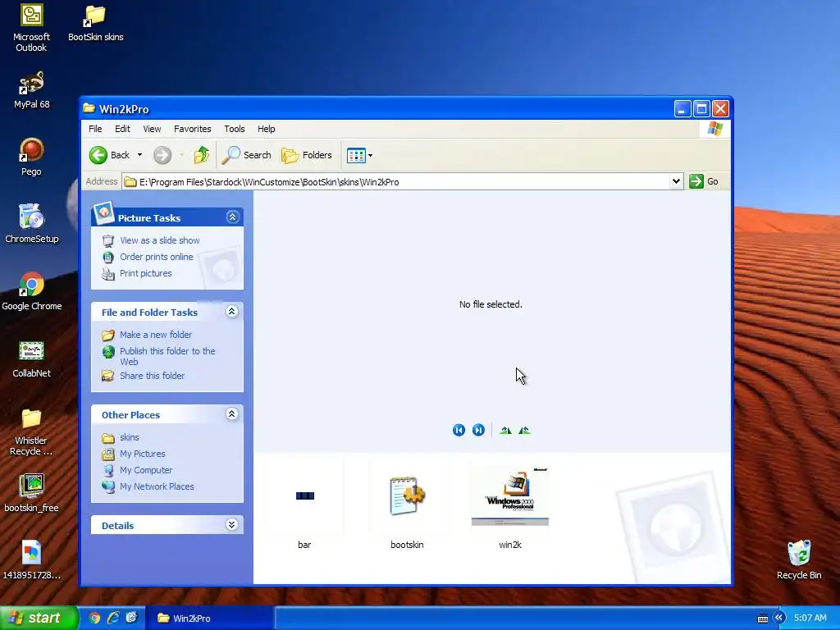Click Win2kPro taskbar button
This screenshot has width=840, height=630.
[209, 619]
